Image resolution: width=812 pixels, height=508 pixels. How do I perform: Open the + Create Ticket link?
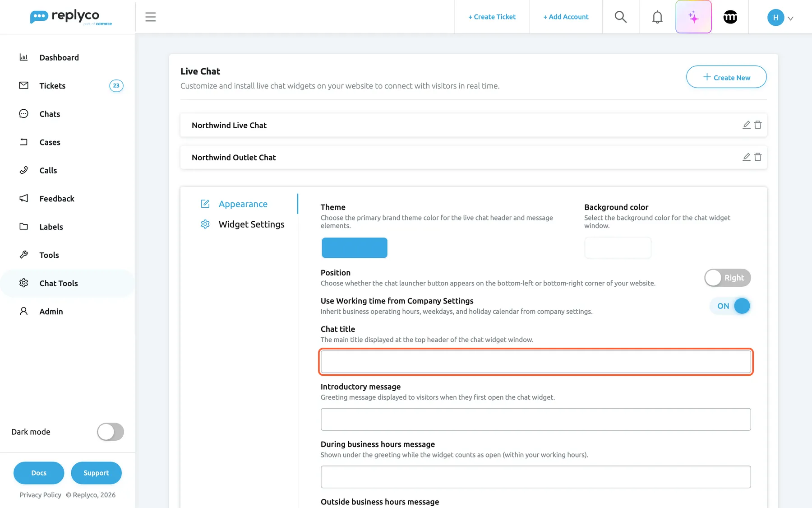coord(492,17)
